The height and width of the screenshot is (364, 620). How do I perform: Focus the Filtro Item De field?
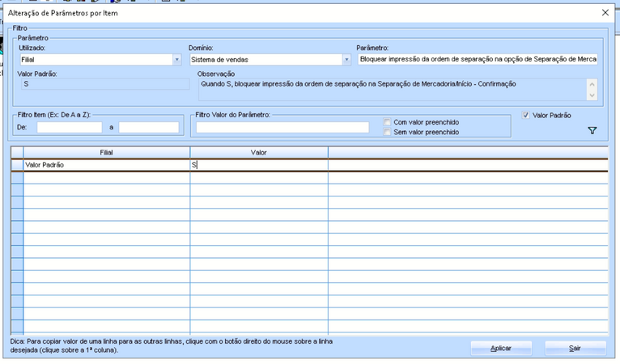[69, 128]
